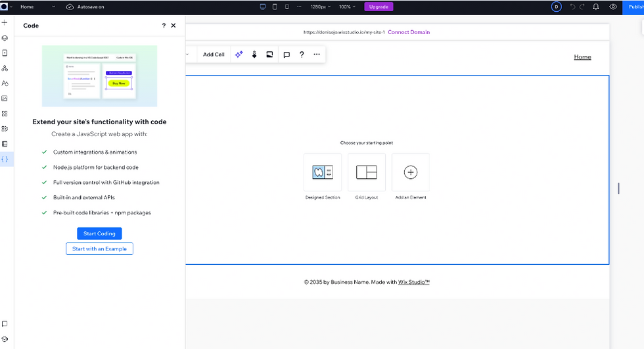Open the Add Elements panel

5,22
